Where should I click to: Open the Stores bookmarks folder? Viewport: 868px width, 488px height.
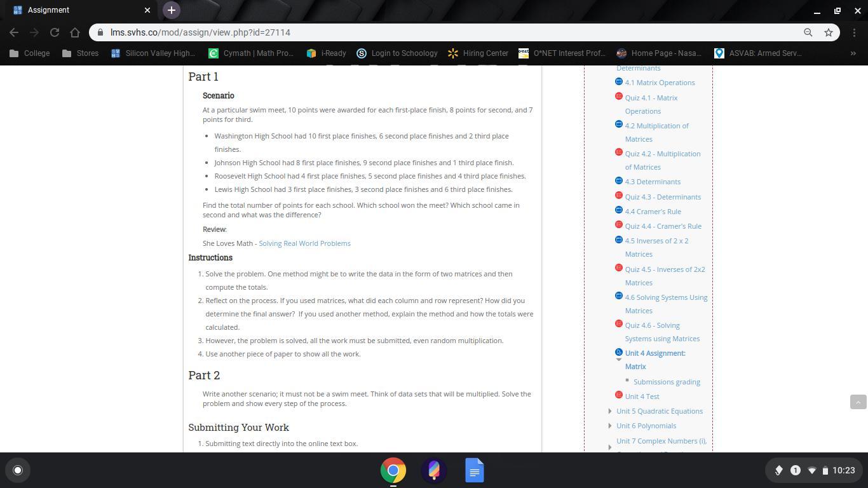[x=81, y=53]
